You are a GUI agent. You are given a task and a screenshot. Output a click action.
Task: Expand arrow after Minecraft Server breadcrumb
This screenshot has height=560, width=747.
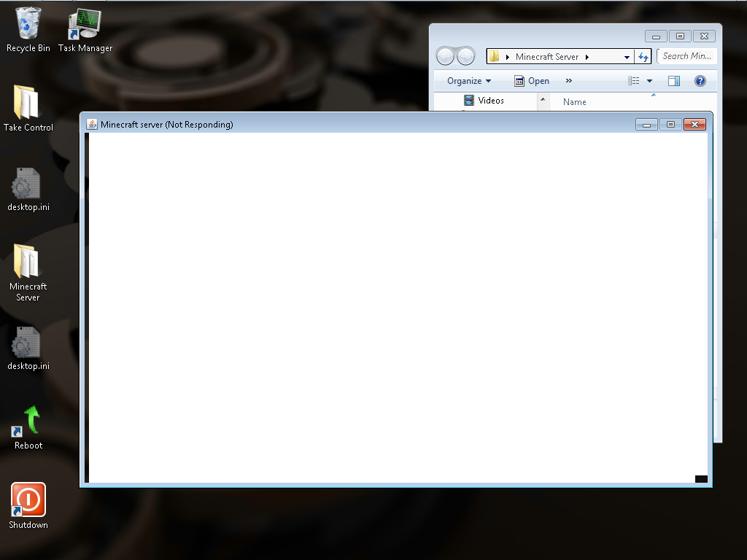pos(587,57)
